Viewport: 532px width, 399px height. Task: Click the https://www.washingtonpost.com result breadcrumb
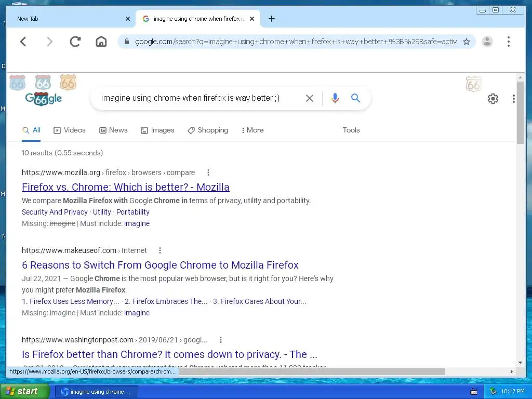(x=115, y=340)
